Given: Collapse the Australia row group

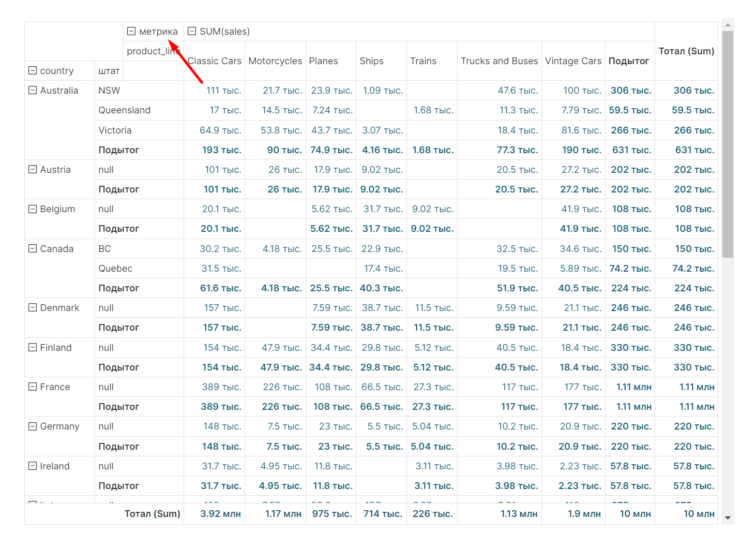Looking at the screenshot, I should point(33,90).
